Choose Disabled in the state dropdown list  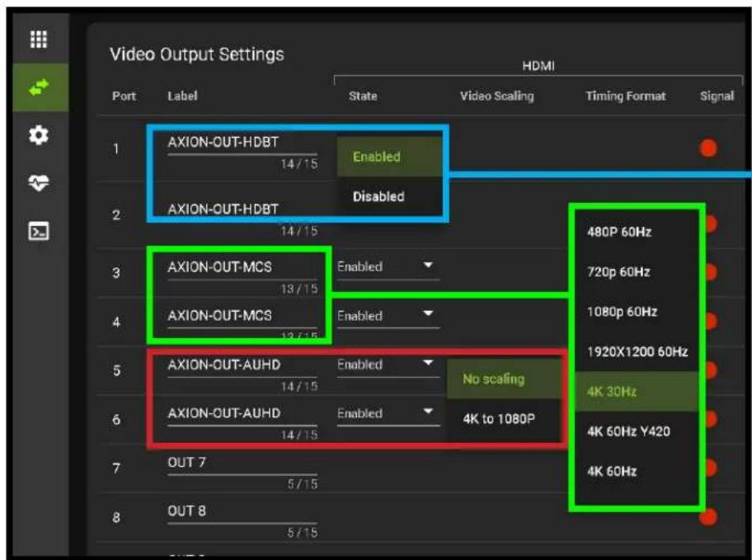(x=389, y=196)
